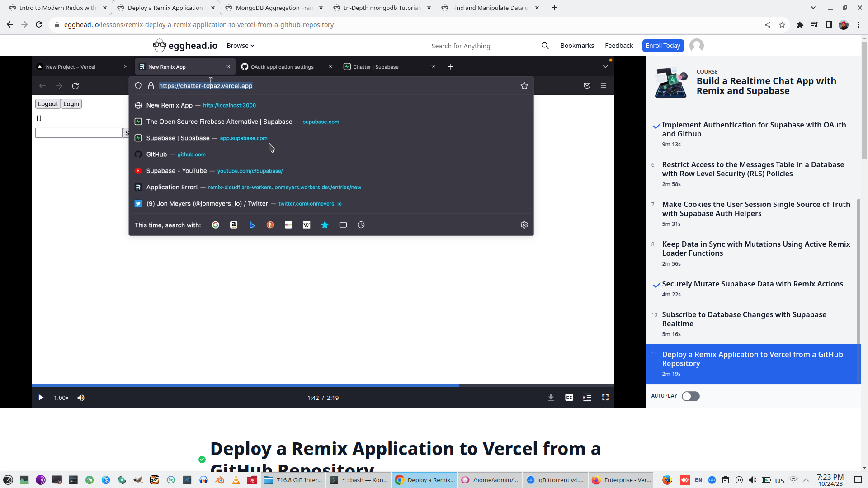This screenshot has height=488, width=868.
Task: Seek on the video progress bar
Action: coord(323,385)
